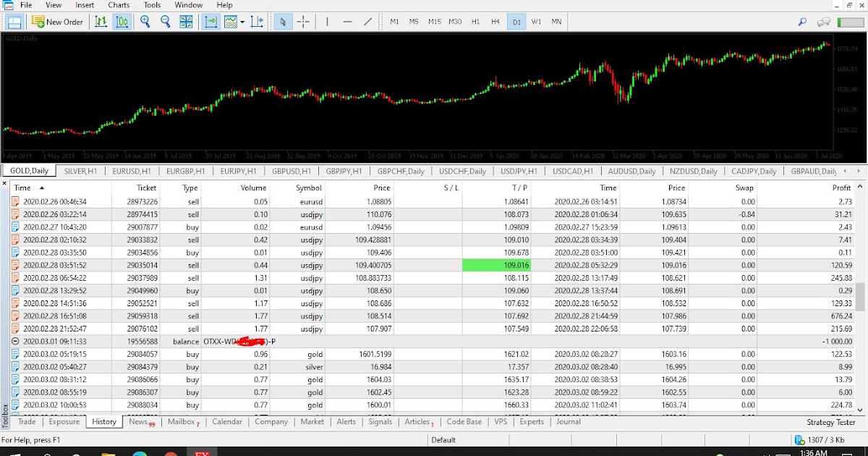Zoom out of the chart
Screen dimensions: 868x456
click(x=165, y=22)
